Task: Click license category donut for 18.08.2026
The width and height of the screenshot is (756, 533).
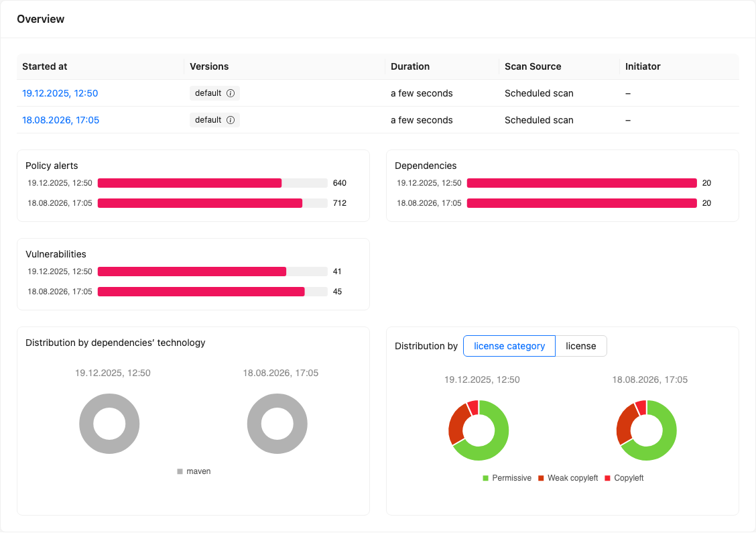Action: (647, 430)
